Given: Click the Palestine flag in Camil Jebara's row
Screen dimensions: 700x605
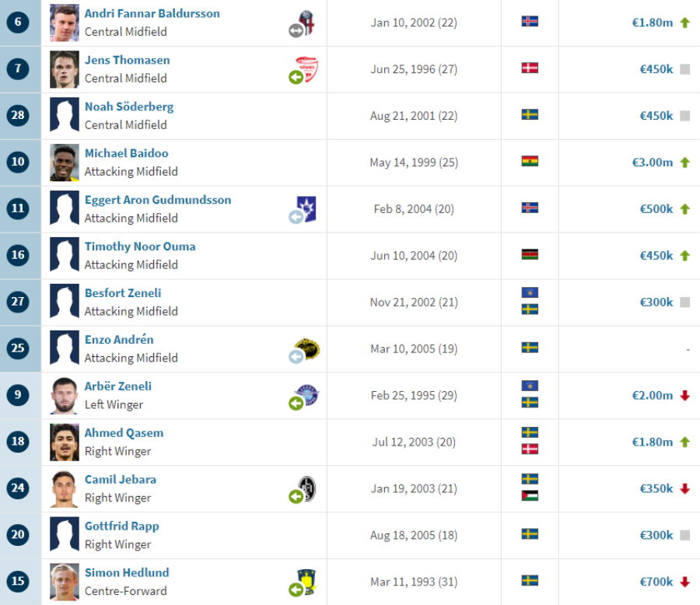Looking at the screenshot, I should coord(530,495).
